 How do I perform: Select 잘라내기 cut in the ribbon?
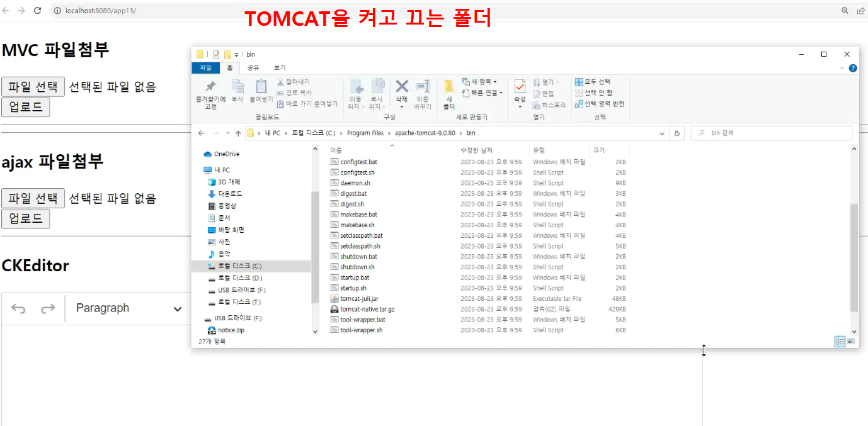(x=294, y=82)
